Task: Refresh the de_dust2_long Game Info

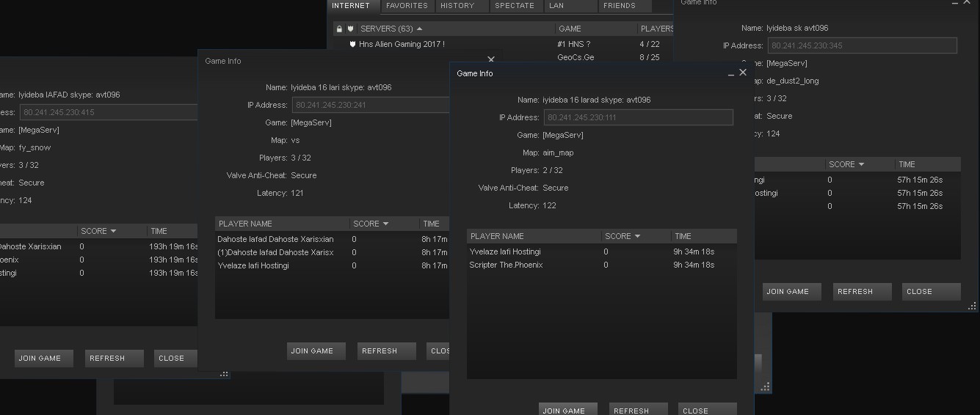Action: [x=863, y=291]
